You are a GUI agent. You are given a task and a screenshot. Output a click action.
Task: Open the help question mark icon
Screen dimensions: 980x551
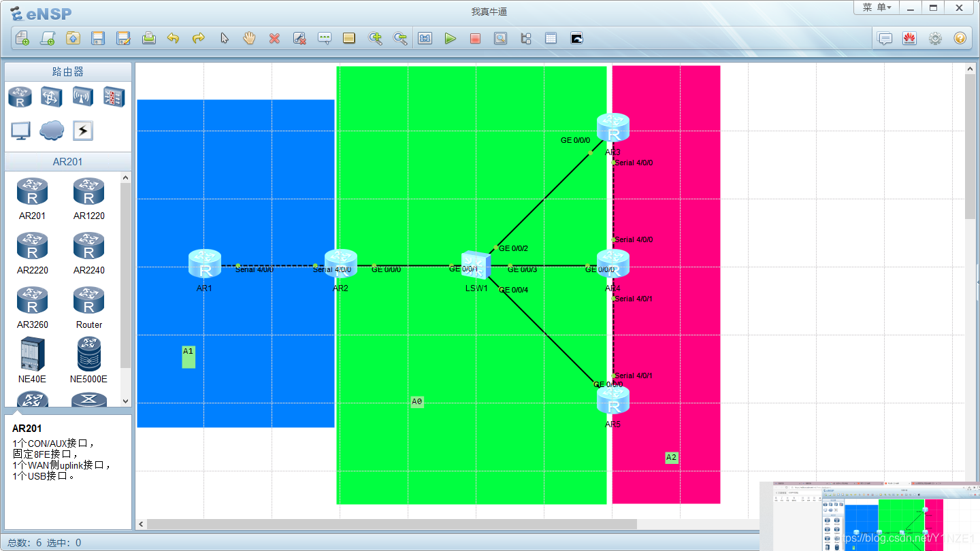click(960, 38)
